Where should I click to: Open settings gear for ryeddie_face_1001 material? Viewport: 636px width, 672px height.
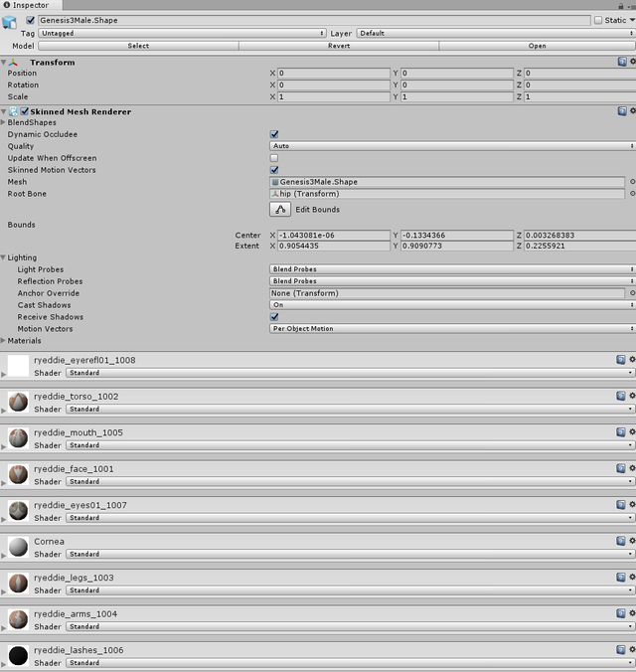tap(632, 468)
